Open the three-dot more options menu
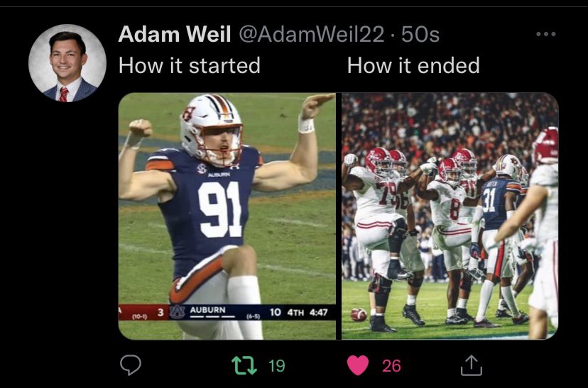Screen dimensions: 588x388 pos(546,34)
